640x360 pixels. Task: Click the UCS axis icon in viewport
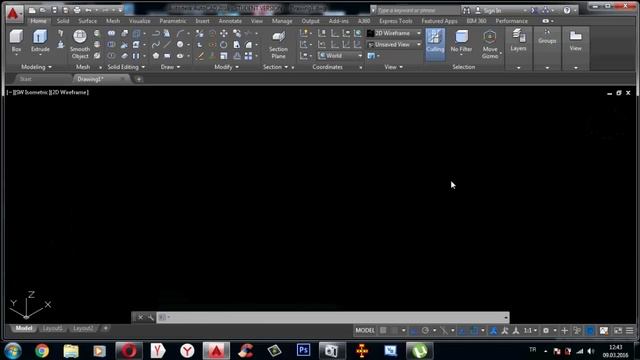pyautogui.click(x=29, y=305)
